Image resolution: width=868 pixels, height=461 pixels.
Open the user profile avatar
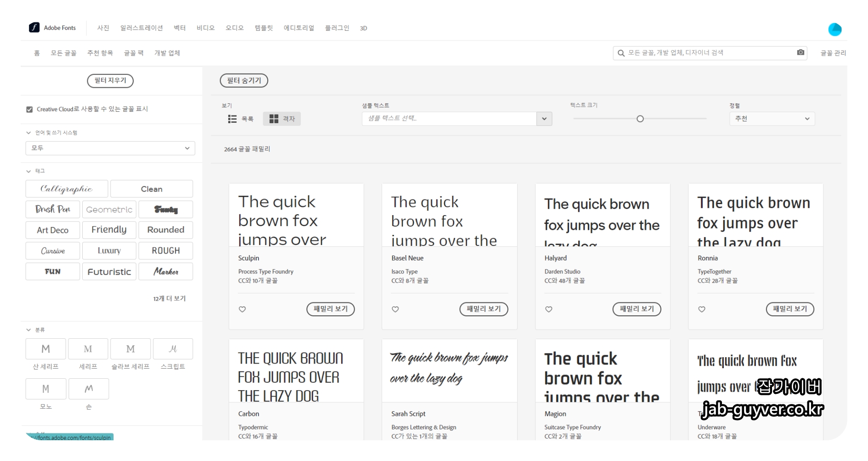click(x=834, y=29)
